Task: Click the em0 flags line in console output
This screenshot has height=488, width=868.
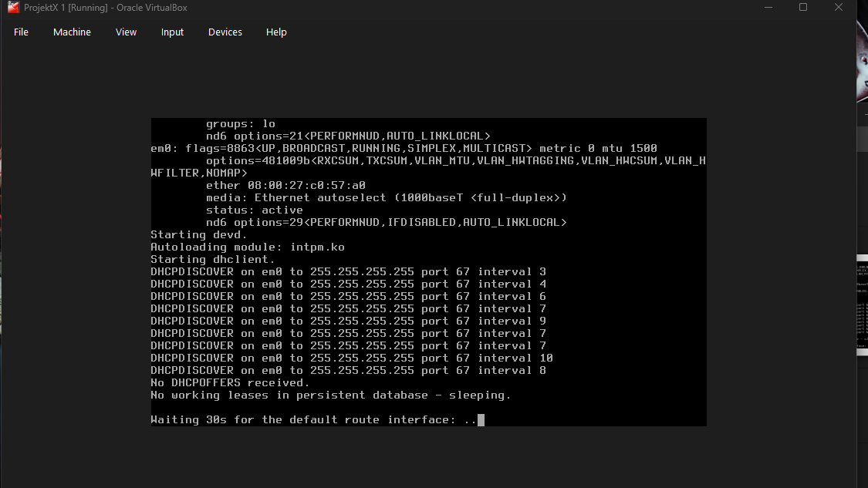Action: [401, 148]
